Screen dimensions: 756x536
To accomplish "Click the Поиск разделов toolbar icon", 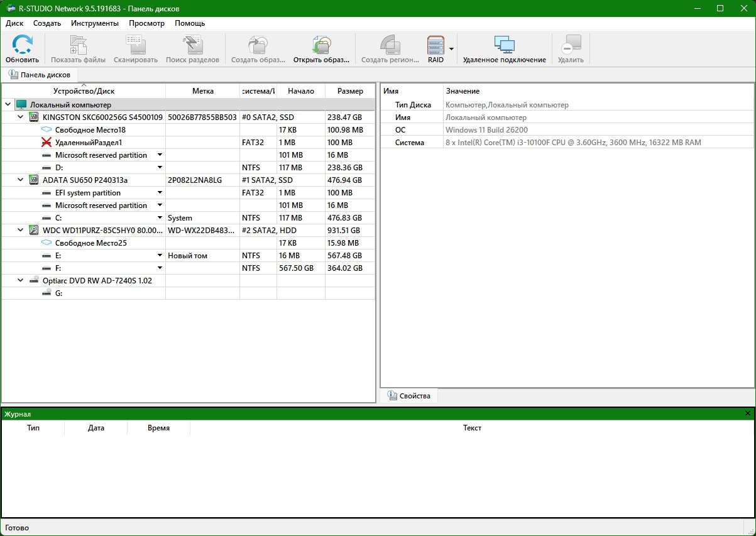I will click(x=192, y=45).
